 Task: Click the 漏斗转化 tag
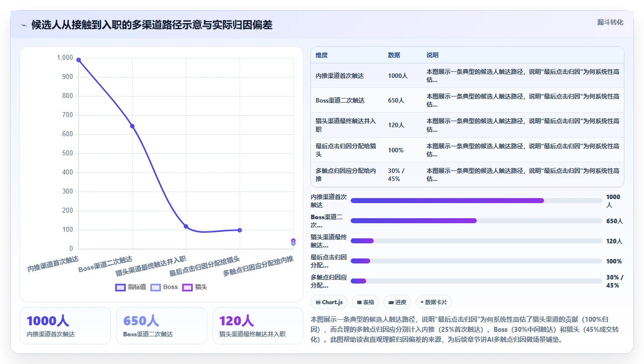(610, 23)
